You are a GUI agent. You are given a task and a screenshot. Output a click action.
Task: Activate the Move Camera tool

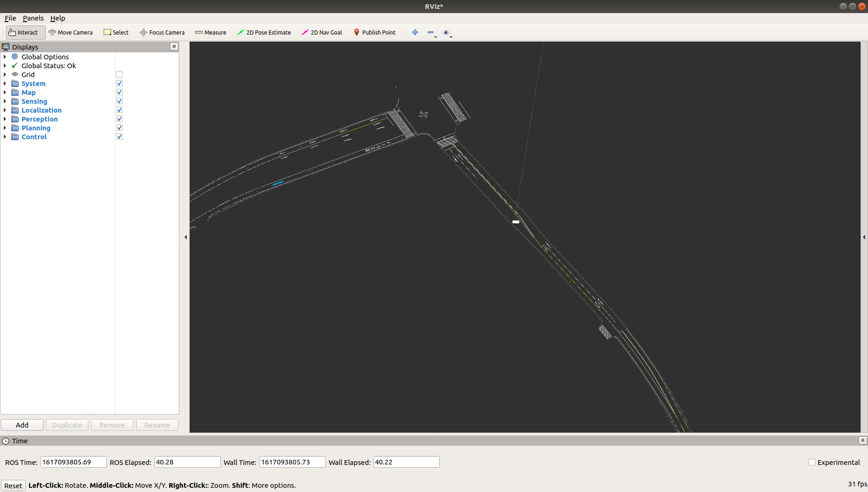pyautogui.click(x=71, y=32)
